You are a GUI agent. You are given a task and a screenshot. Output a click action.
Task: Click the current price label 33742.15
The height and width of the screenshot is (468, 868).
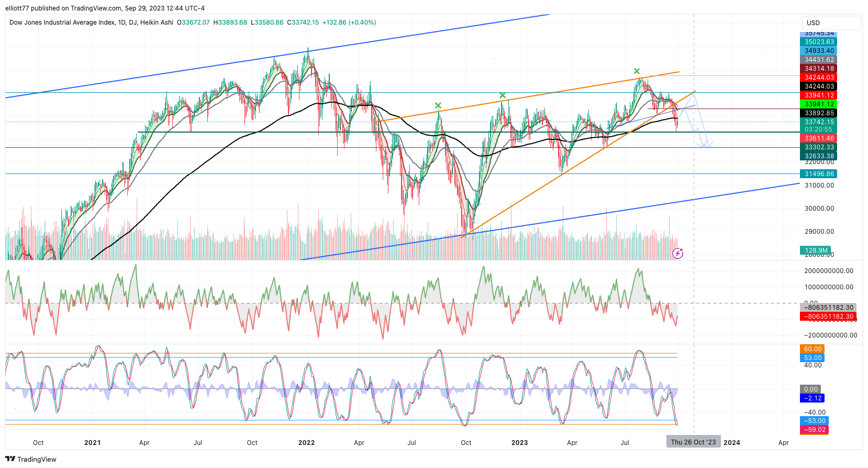(819, 122)
